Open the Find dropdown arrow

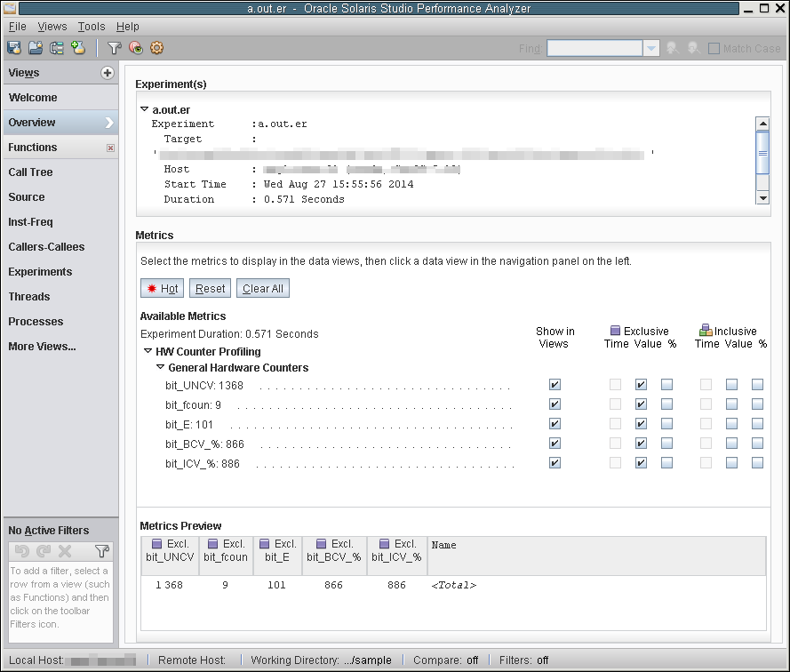651,48
